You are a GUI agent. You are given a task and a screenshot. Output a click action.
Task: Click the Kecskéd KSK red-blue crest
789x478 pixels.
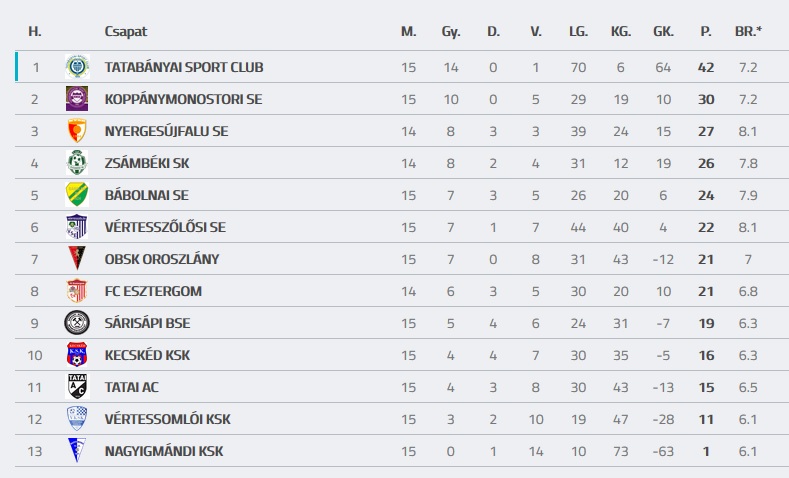pyautogui.click(x=77, y=355)
